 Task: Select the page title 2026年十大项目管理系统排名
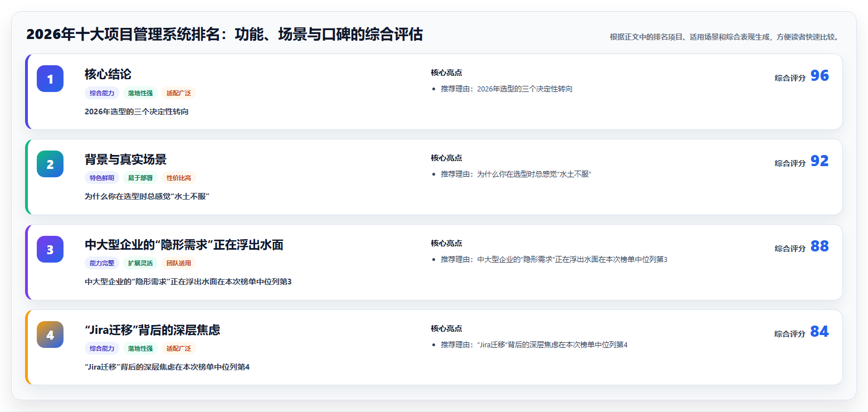[224, 35]
